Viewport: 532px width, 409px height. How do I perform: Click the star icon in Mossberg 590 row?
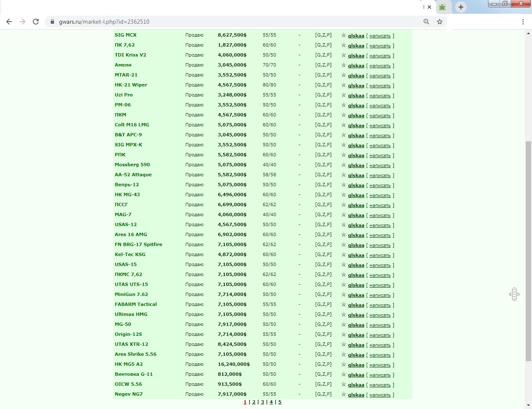pos(344,165)
